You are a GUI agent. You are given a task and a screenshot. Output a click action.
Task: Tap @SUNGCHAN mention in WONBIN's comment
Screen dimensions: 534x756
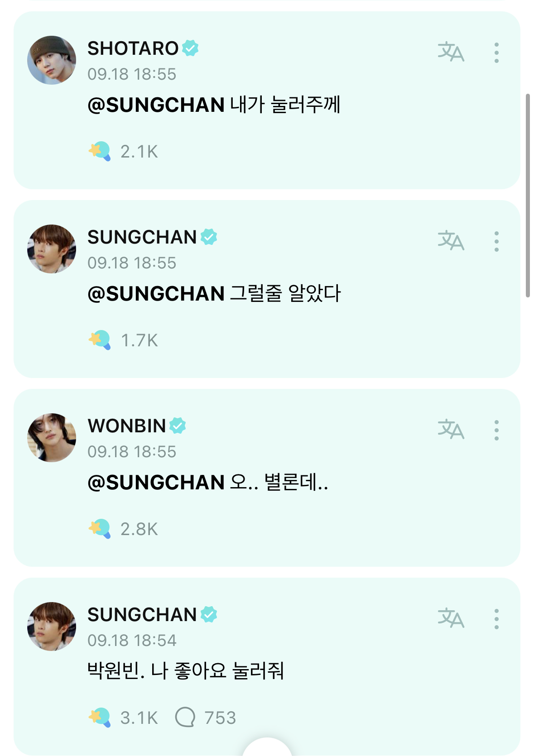[156, 483]
